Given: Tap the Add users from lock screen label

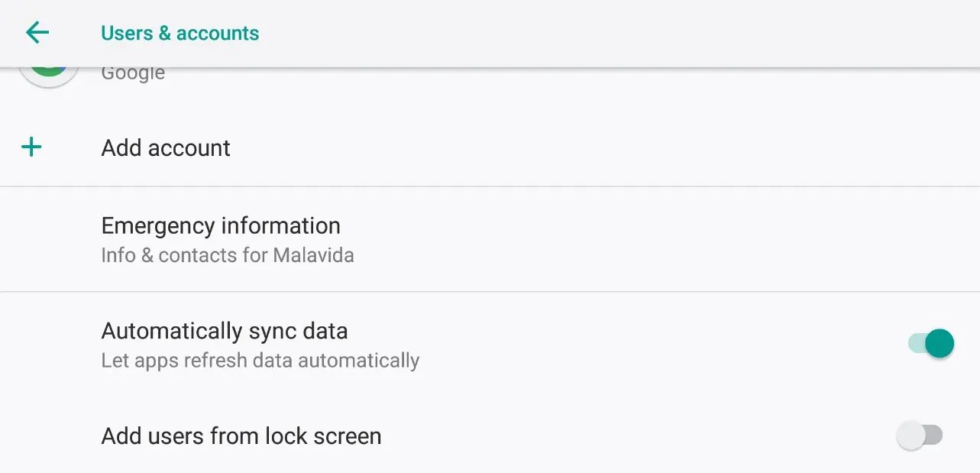Looking at the screenshot, I should tap(241, 436).
